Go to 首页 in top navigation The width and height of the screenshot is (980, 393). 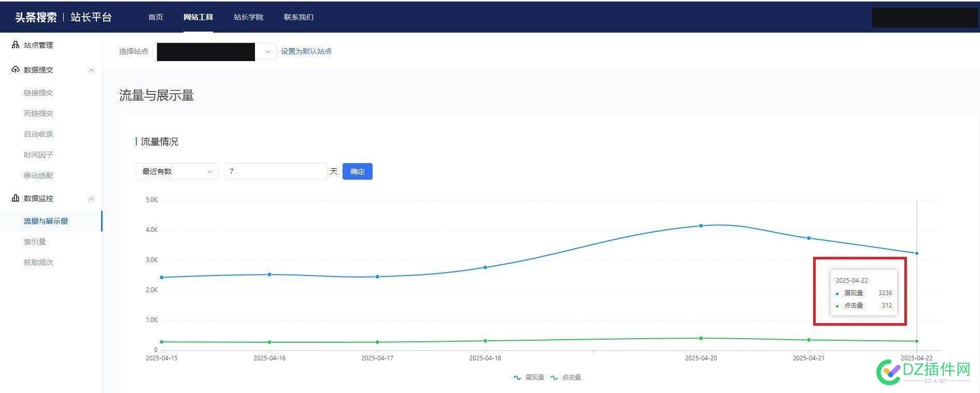click(x=155, y=17)
